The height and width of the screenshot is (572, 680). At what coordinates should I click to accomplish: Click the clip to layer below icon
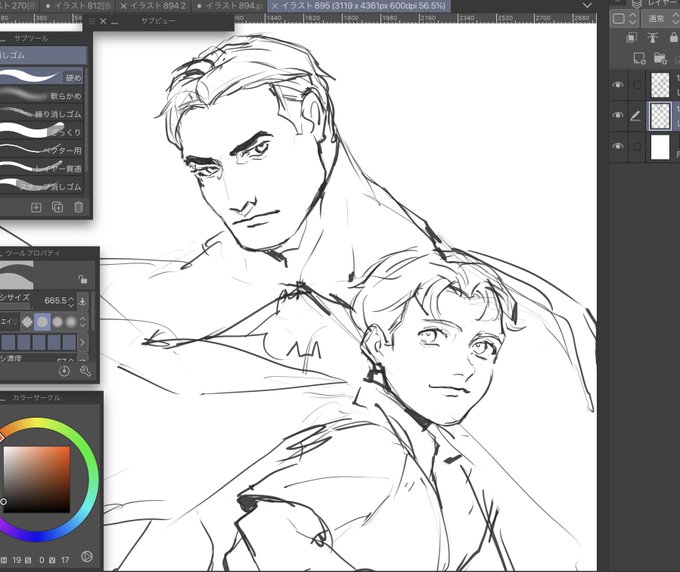pos(631,38)
